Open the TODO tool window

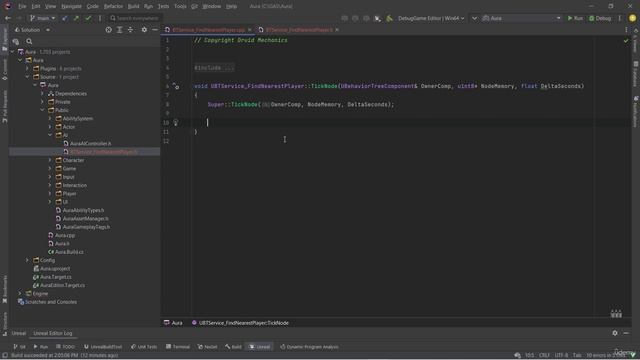(x=65, y=347)
